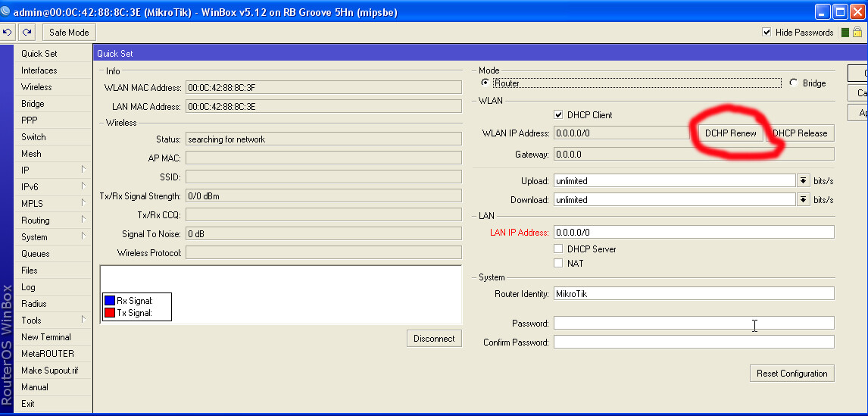Open Quick Set in sidebar
The image size is (868, 416).
52,54
